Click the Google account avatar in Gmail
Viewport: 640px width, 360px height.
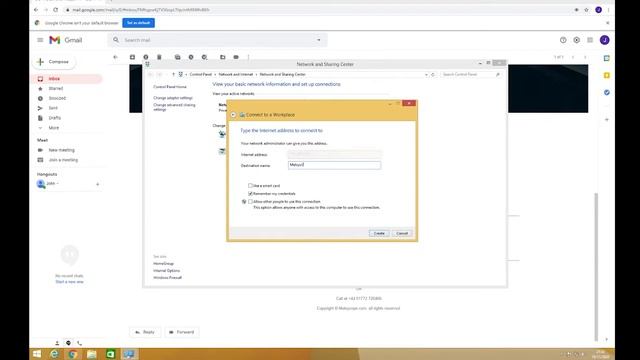pos(604,40)
